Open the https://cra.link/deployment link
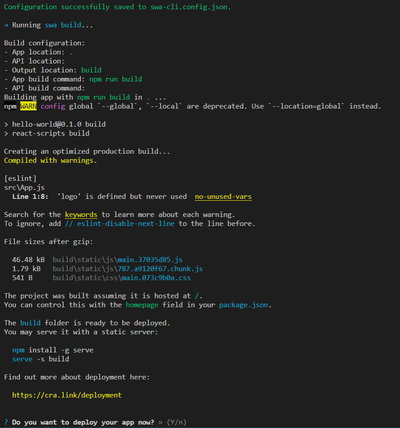This screenshot has height=428, width=400. [67, 395]
